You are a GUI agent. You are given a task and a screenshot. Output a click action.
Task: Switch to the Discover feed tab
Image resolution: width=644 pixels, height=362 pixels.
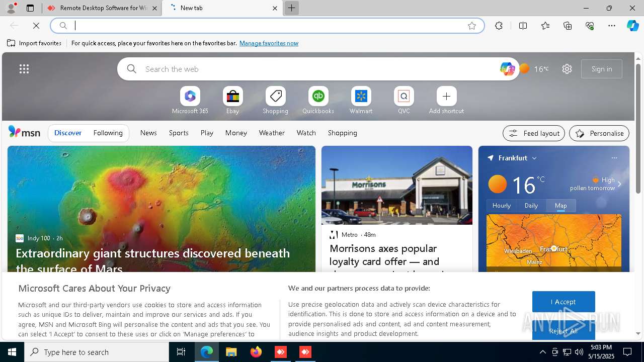68,133
